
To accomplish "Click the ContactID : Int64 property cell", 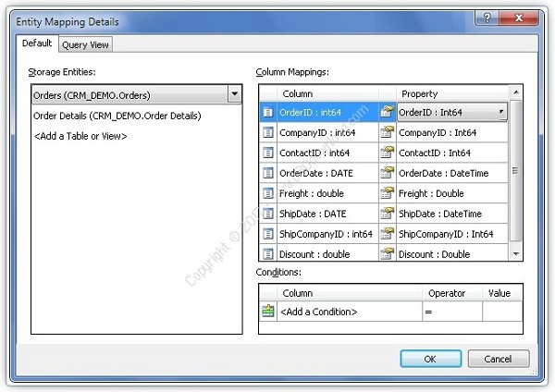I will click(x=452, y=153).
